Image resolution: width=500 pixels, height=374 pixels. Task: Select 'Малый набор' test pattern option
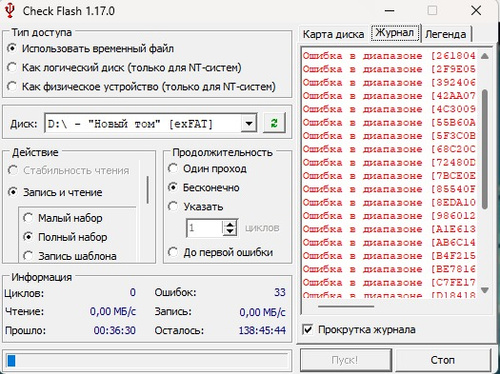coord(63,218)
